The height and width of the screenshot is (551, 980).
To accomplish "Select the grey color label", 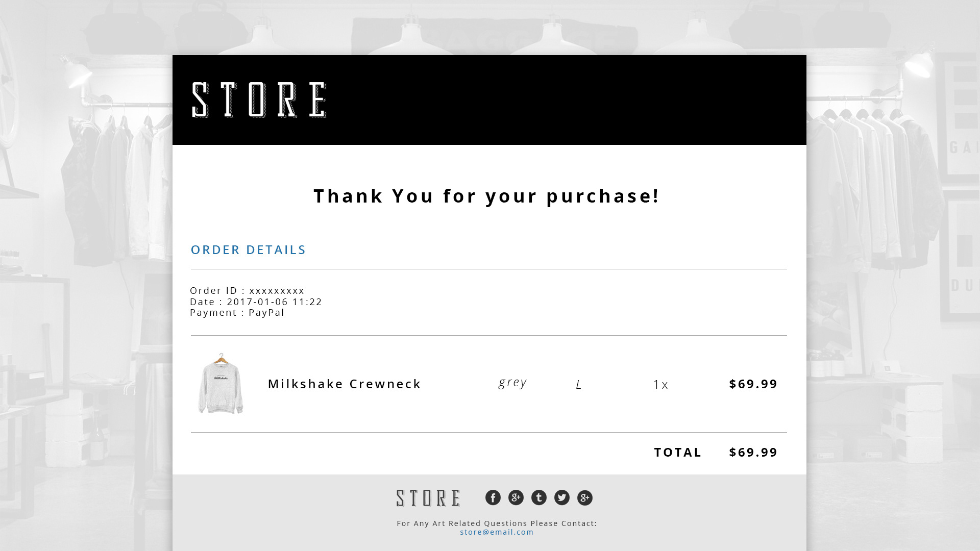I will (512, 383).
